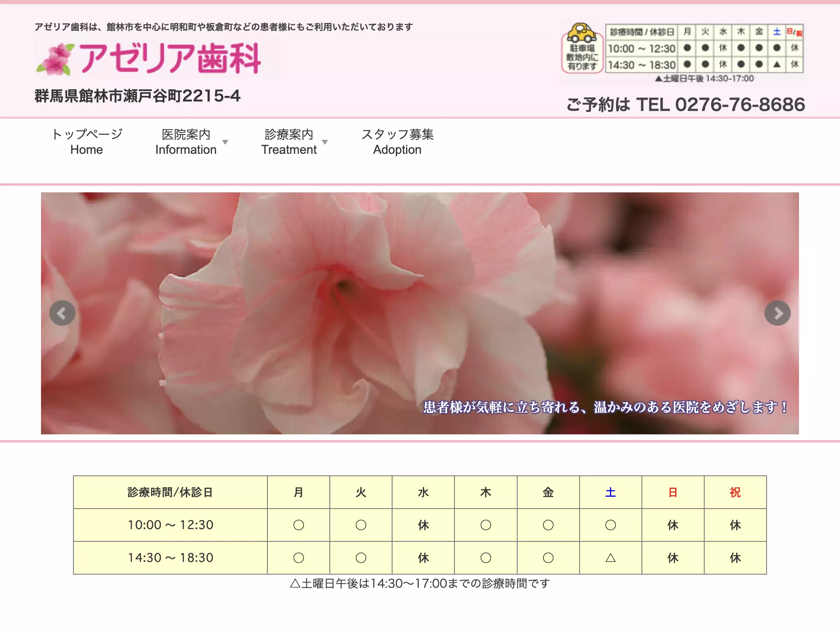The image size is (840, 630).
Task: Click the 火 column header
Action: coord(361,492)
